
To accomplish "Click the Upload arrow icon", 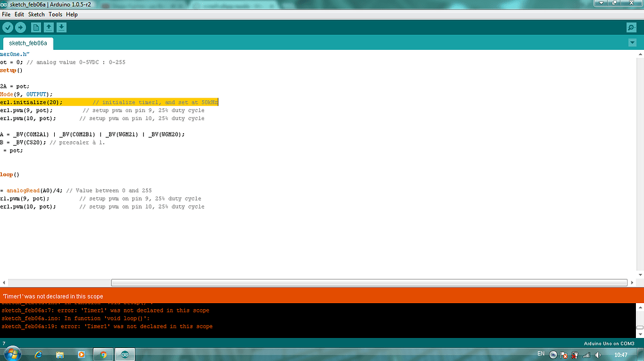I will coord(19,27).
